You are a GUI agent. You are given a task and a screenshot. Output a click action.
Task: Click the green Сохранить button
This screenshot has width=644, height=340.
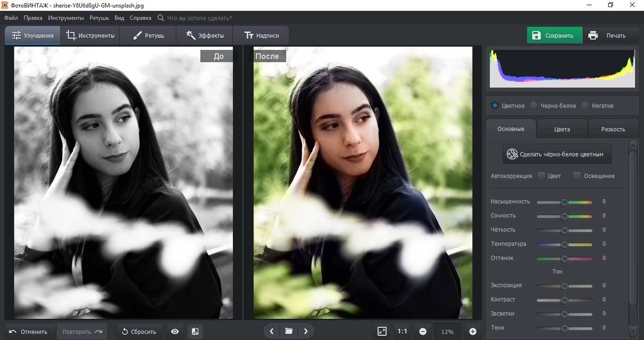tap(554, 35)
